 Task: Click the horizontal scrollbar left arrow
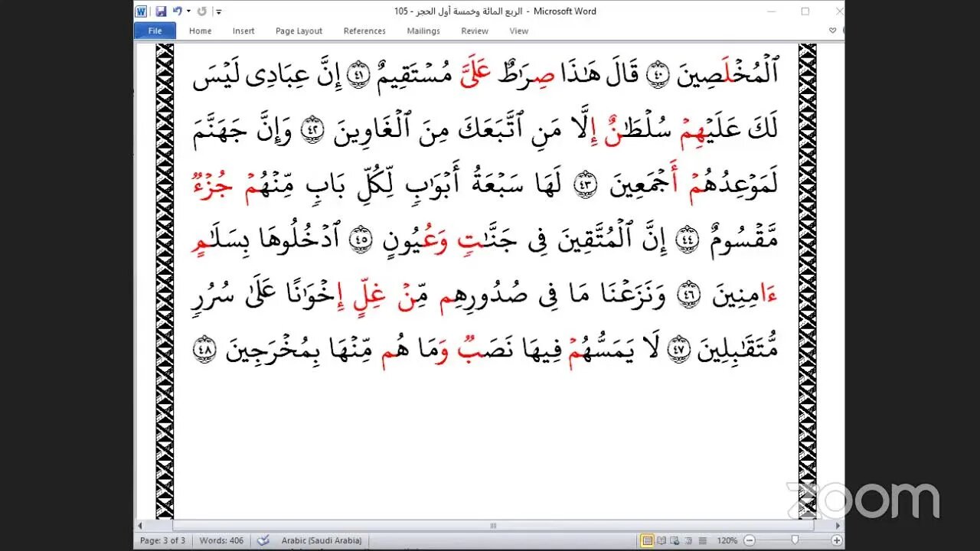[x=140, y=526]
